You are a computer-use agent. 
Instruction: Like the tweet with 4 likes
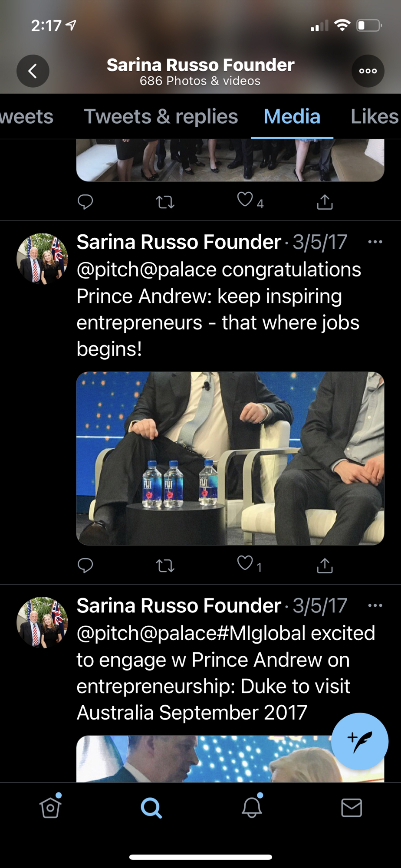tap(245, 200)
